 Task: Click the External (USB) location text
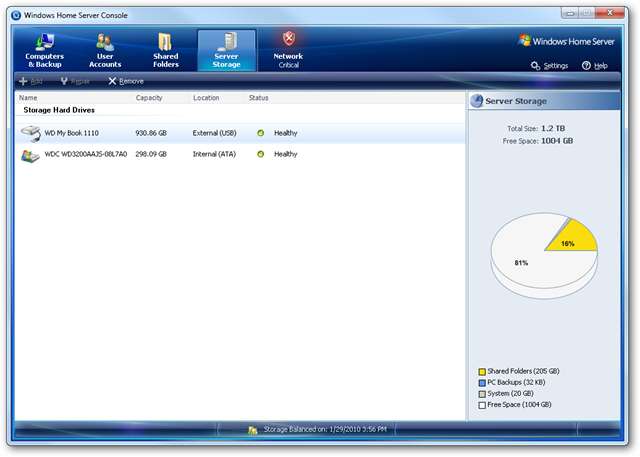pyautogui.click(x=215, y=133)
